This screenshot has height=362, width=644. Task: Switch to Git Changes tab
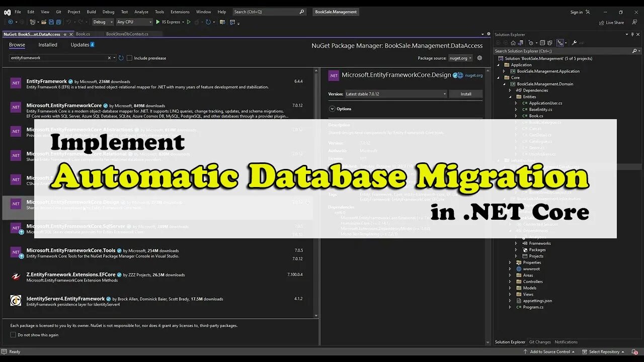coord(540,342)
